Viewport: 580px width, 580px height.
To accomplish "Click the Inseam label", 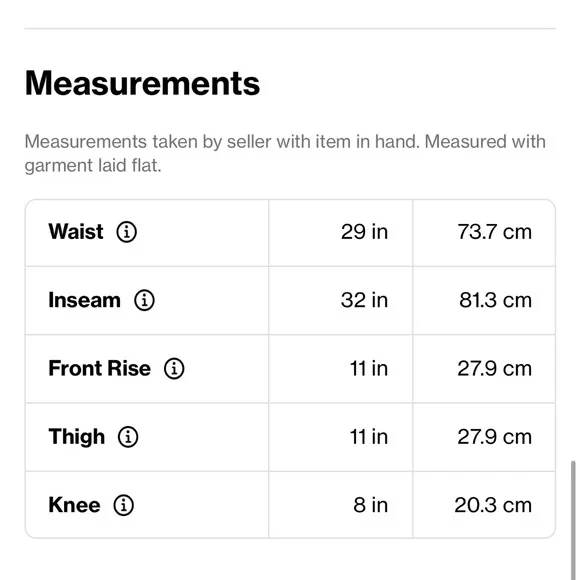I will tap(85, 300).
